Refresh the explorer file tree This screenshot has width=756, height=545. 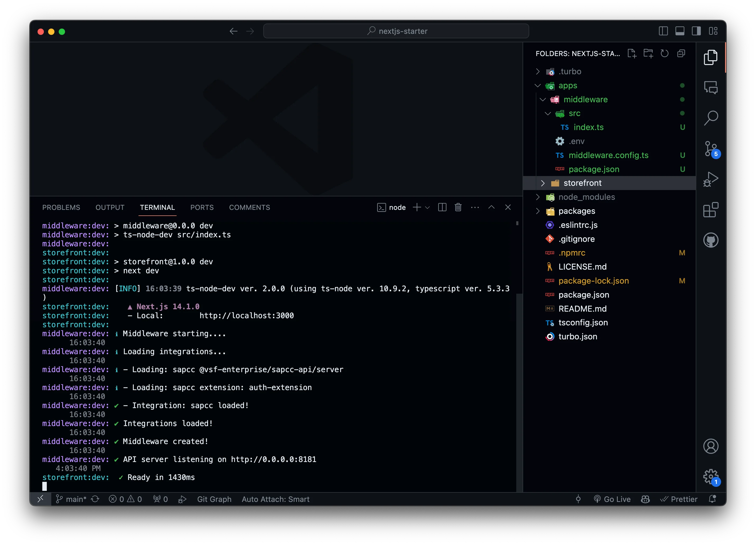point(665,53)
